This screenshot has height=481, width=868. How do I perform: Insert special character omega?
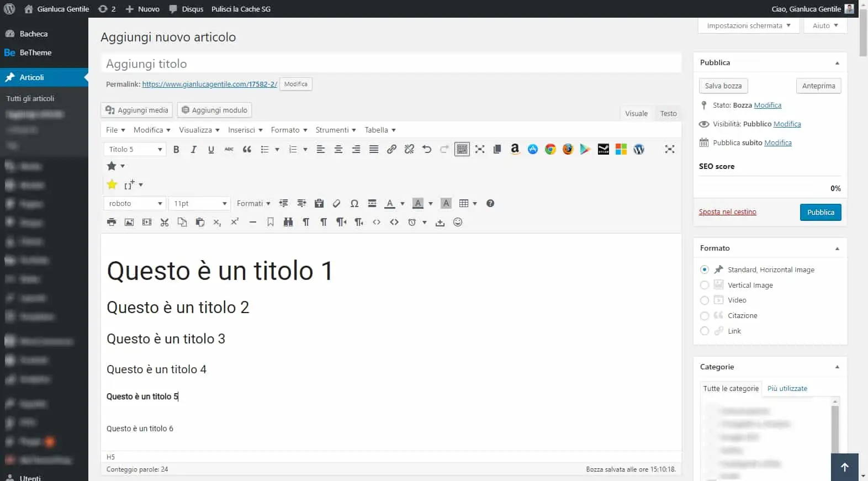pos(354,204)
